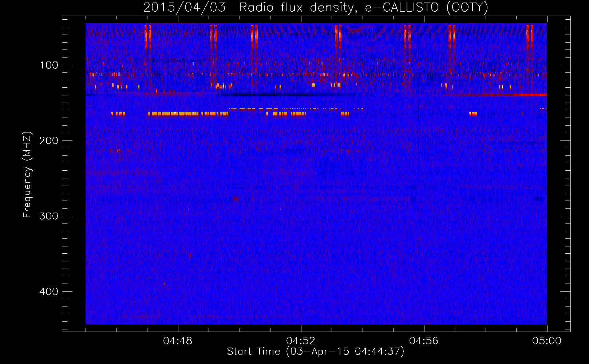Click the 04:56 time tick label
Viewport: 589px width, 364px height.
coord(424,341)
